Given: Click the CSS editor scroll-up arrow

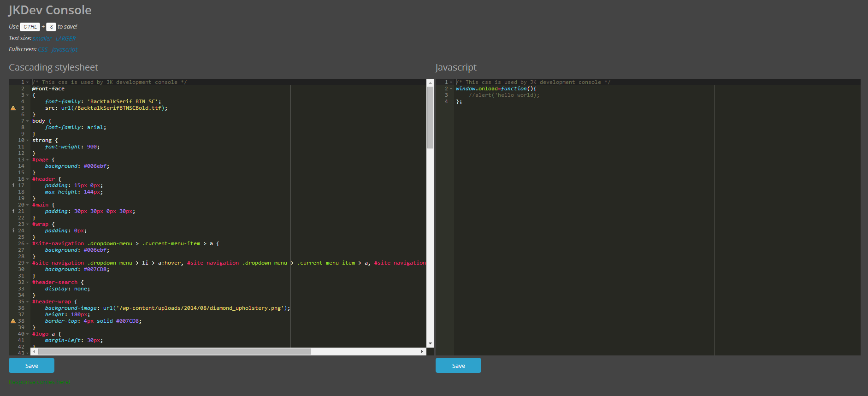Looking at the screenshot, I should (x=430, y=83).
